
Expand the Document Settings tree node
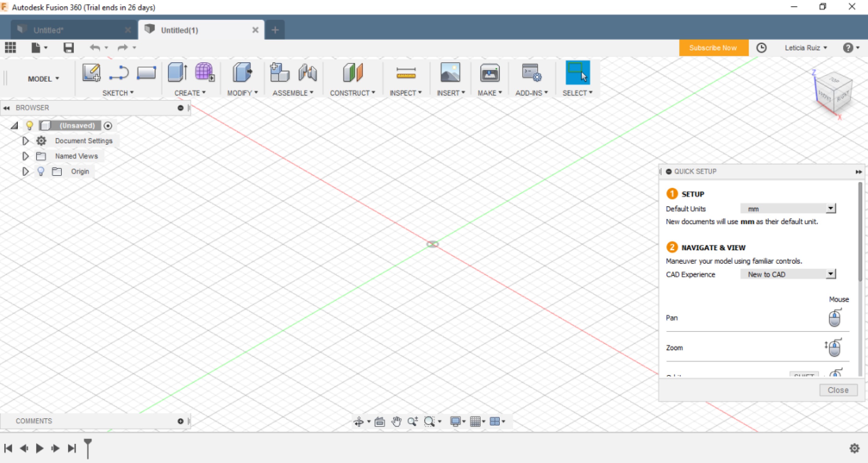pos(25,141)
